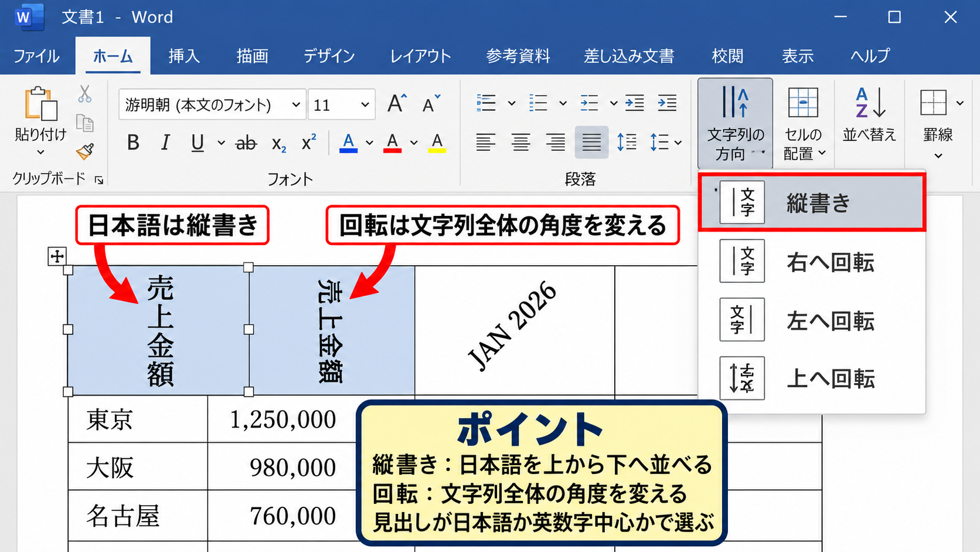Open the 文字列の方向 dropdown button
The height and width of the screenshot is (552, 980).
click(x=736, y=124)
